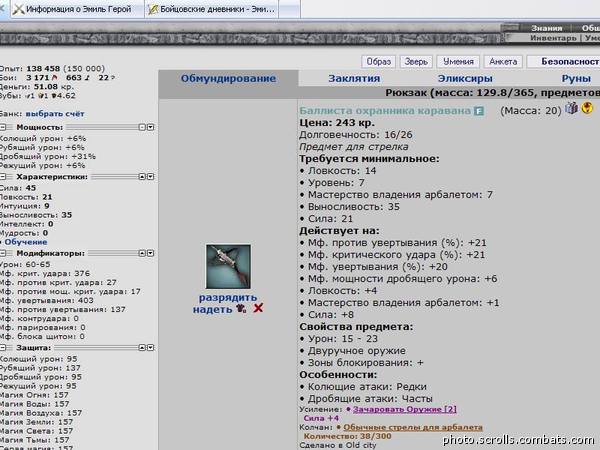This screenshot has width=600, height=450.
Task: Move the Модификаторы block up with its arrow
Action: 142,253
